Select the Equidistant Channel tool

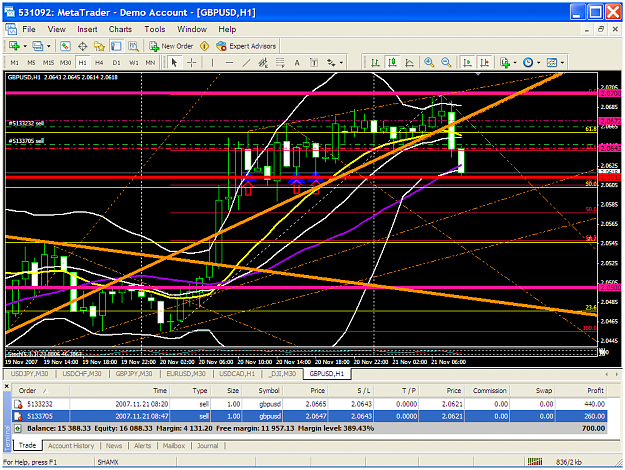[x=263, y=63]
